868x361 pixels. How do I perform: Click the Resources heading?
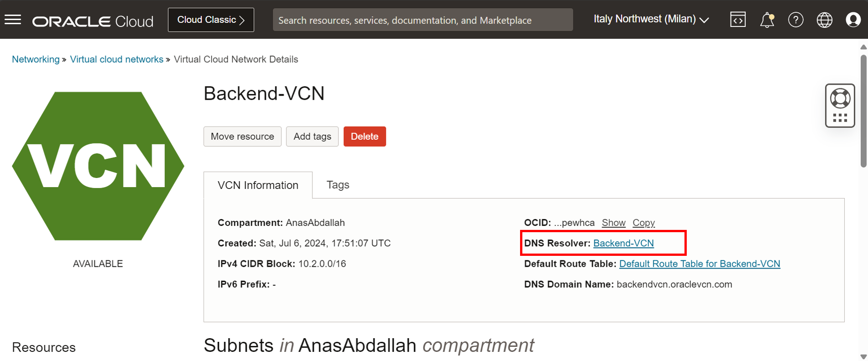click(x=44, y=347)
